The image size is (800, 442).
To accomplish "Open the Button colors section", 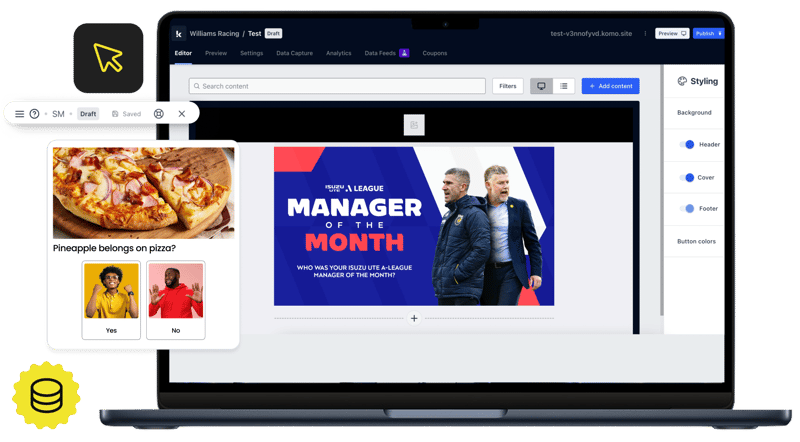I will (696, 241).
